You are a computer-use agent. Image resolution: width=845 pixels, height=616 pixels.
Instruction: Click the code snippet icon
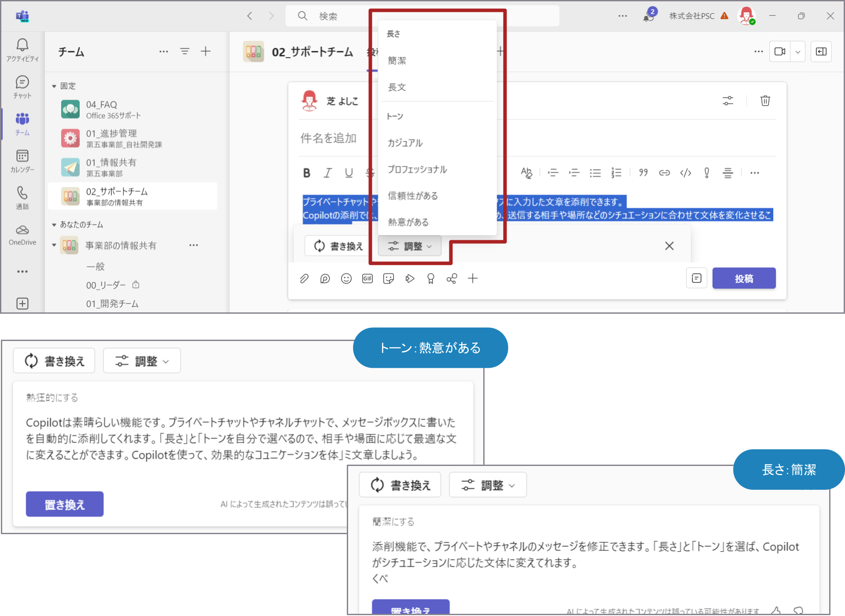click(x=685, y=173)
